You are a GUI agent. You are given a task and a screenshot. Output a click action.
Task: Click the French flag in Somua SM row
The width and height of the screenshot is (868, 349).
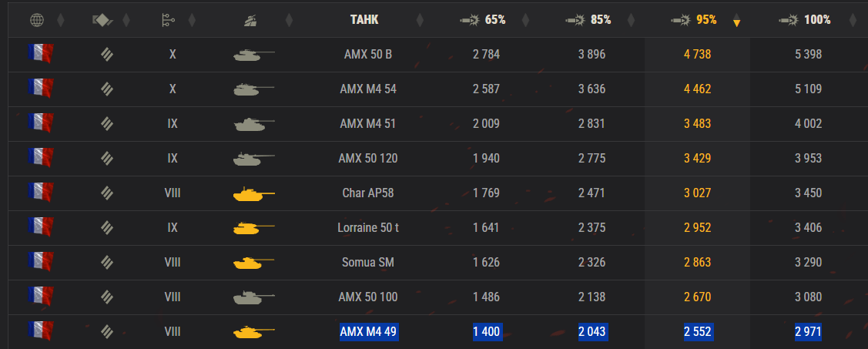40,261
